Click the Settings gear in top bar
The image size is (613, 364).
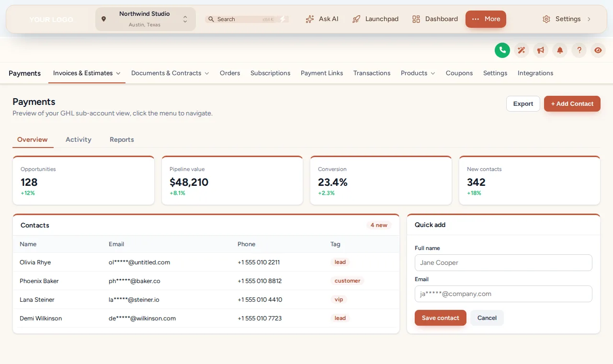[546, 19]
